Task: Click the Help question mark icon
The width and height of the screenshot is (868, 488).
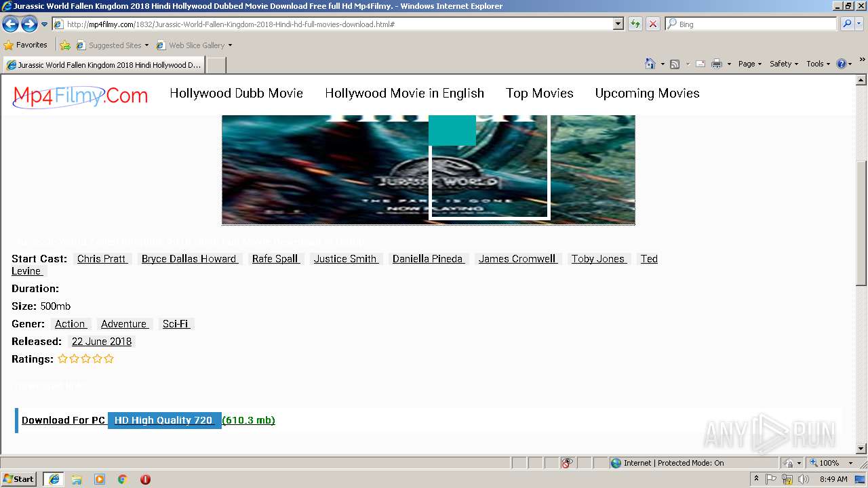Action: point(842,64)
